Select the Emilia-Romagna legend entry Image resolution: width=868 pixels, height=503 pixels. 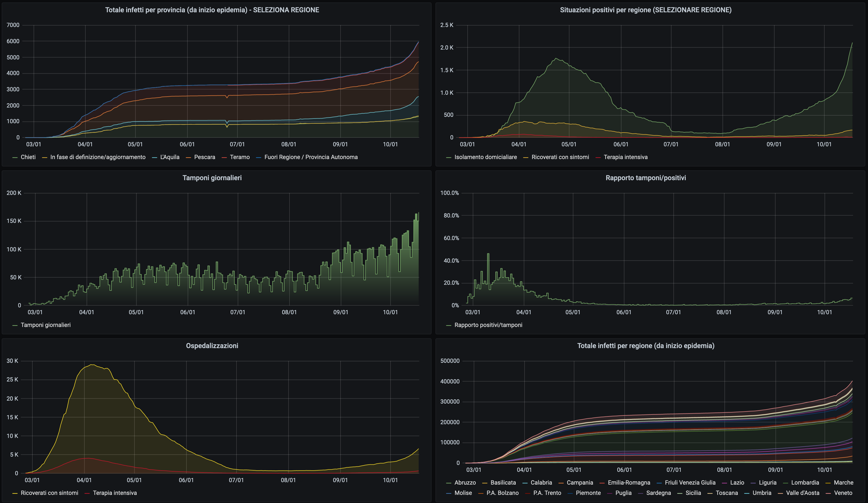(x=629, y=482)
